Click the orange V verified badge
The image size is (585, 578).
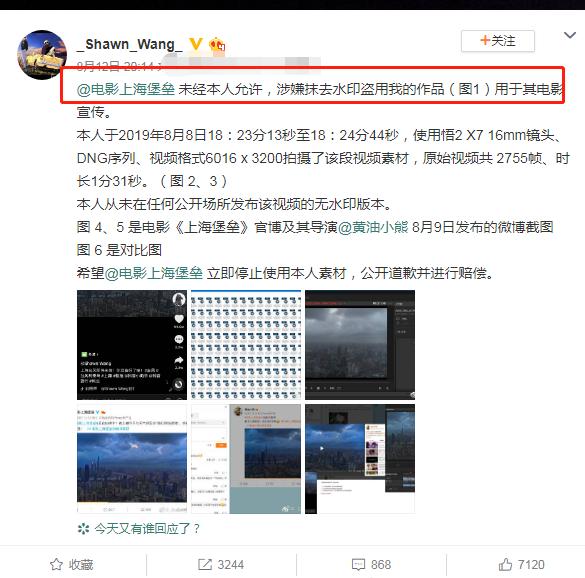click(195, 44)
